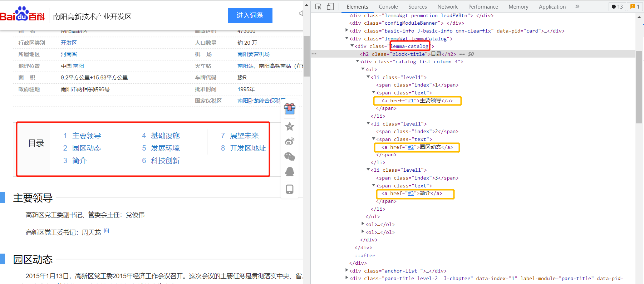Switch to the Console tab
This screenshot has height=284, width=644.
point(388,6)
